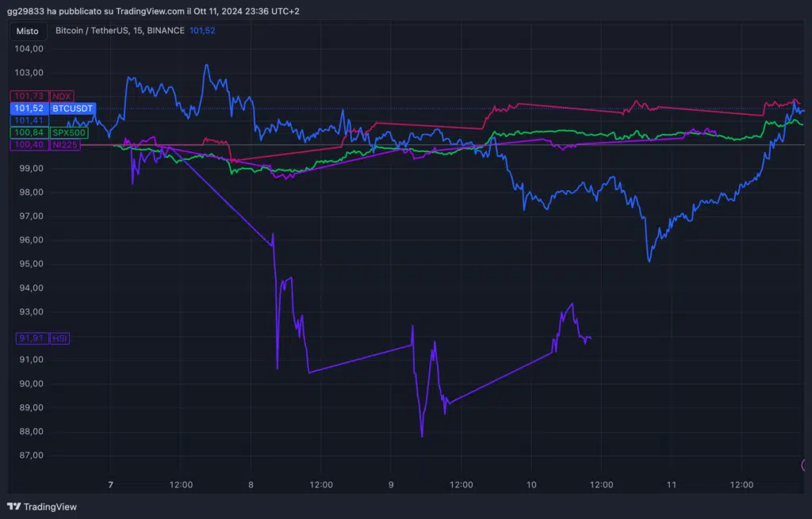Click the 104,00 price axis label
812x519 pixels.
29,49
